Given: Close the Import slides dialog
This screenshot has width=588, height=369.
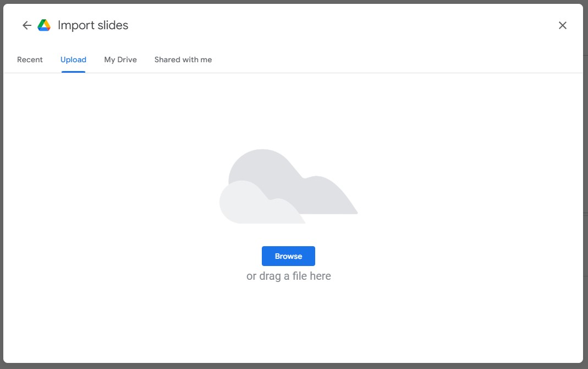Looking at the screenshot, I should [x=562, y=25].
